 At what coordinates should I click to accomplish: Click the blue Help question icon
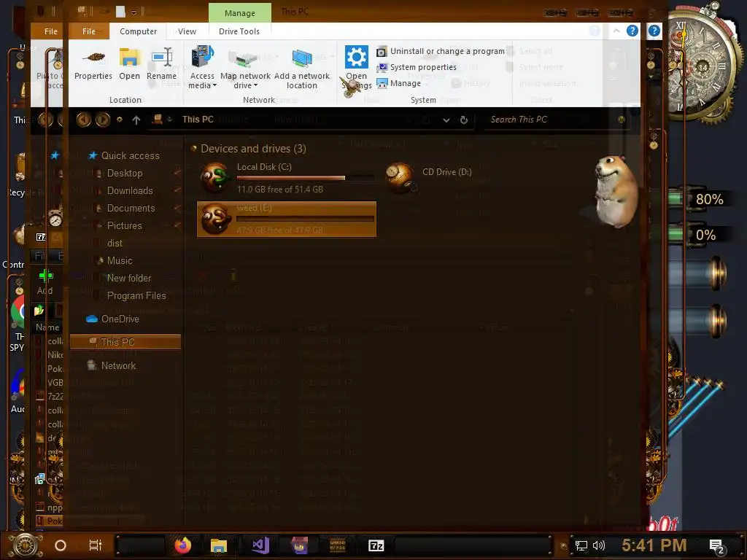coord(632,31)
